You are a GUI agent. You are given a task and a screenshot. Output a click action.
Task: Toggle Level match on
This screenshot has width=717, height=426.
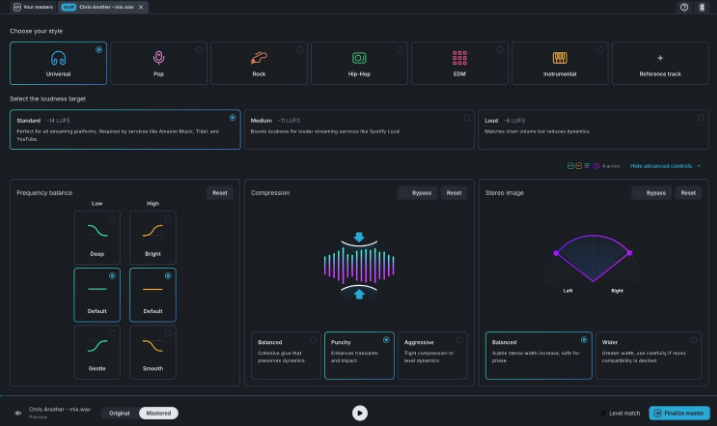click(x=621, y=413)
